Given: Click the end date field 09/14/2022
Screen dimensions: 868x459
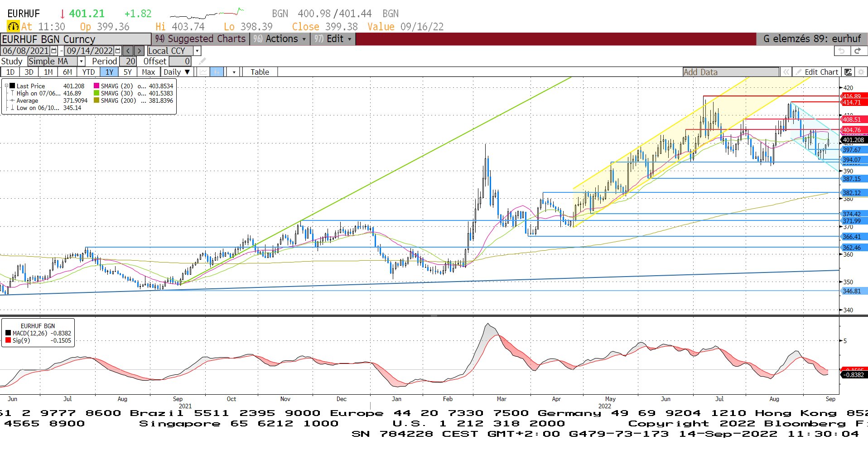Looking at the screenshot, I should 90,51.
